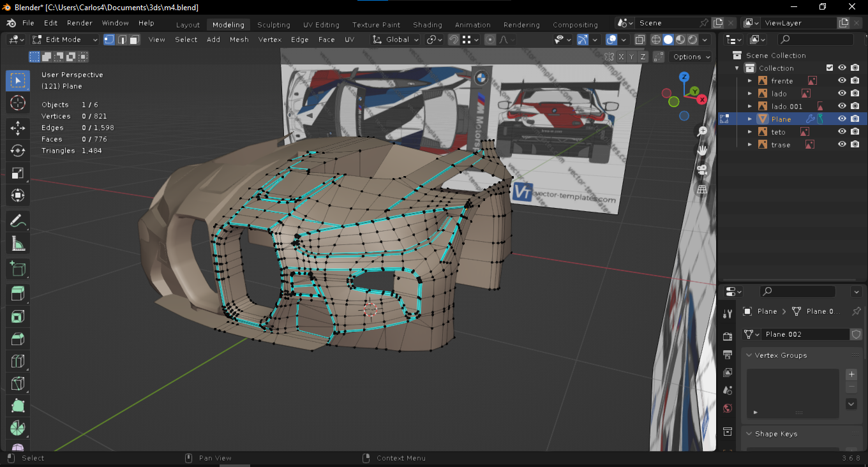The image size is (868, 467).
Task: Toggle camera view icon in viewport
Action: (702, 170)
